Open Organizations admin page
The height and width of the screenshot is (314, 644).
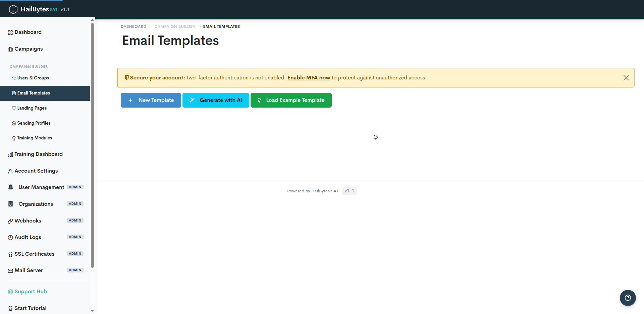[45, 204]
